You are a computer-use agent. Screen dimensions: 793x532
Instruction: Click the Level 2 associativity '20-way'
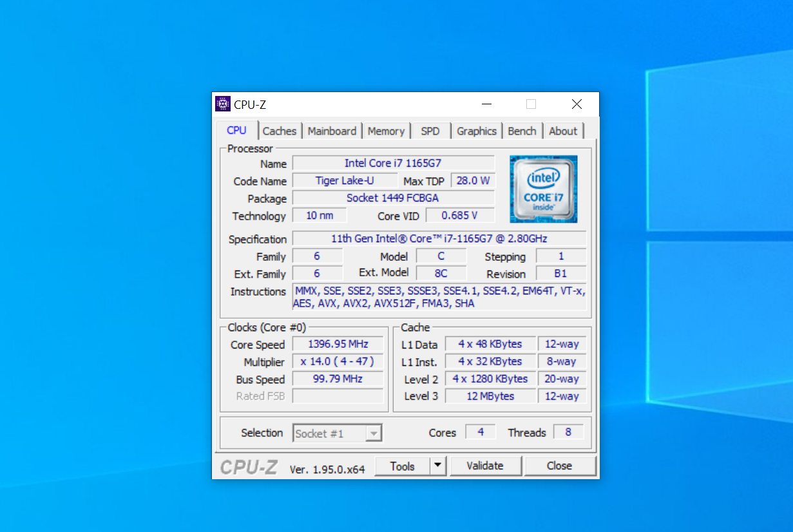(x=562, y=379)
